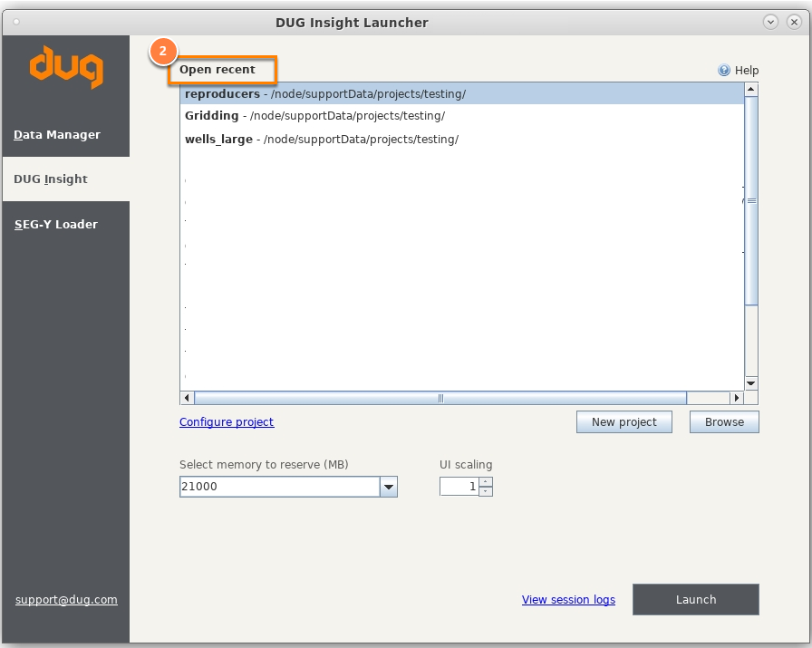Click the list's scroll-up arrow
This screenshot has height=648, width=812.
pos(751,90)
